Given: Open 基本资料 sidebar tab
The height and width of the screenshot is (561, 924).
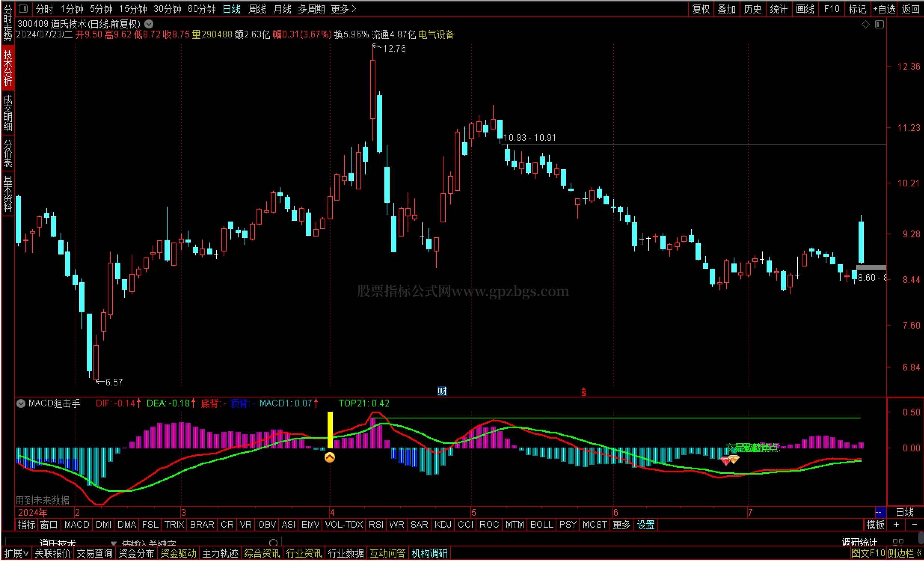Looking at the screenshot, I should 8,193.
